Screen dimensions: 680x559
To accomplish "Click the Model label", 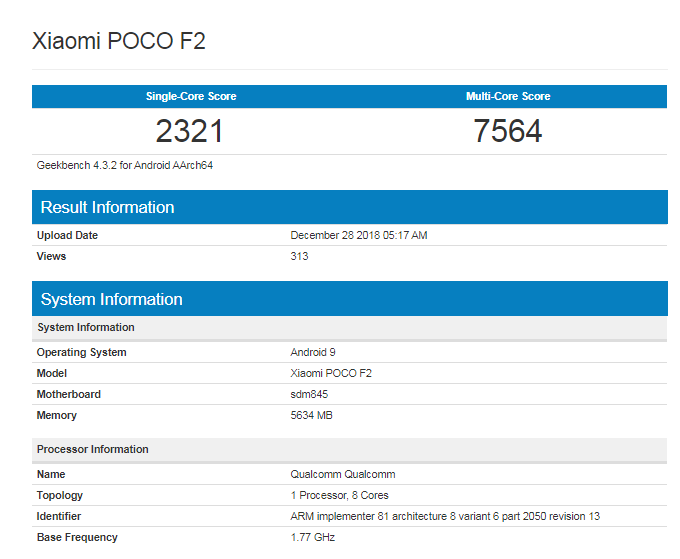I will pyautogui.click(x=52, y=373).
